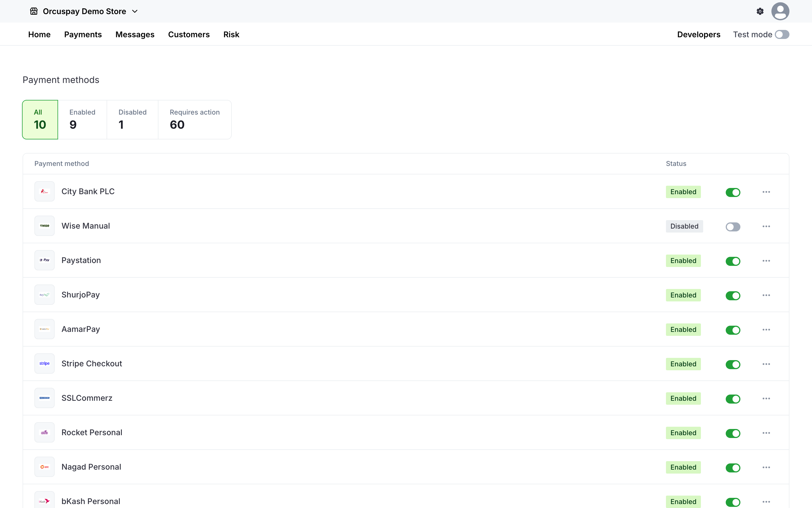The image size is (812, 508).
Task: Click the Rocket Personal logo
Action: click(44, 432)
